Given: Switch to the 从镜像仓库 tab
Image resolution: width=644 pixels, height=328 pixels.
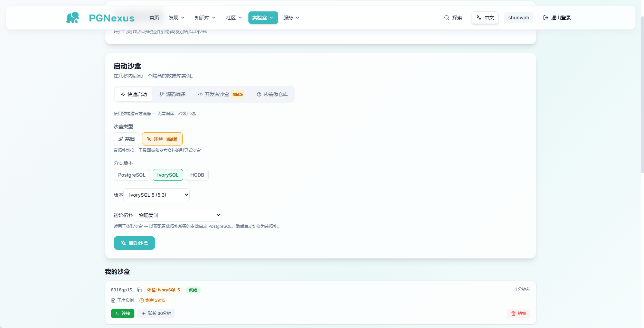Looking at the screenshot, I should click(272, 94).
